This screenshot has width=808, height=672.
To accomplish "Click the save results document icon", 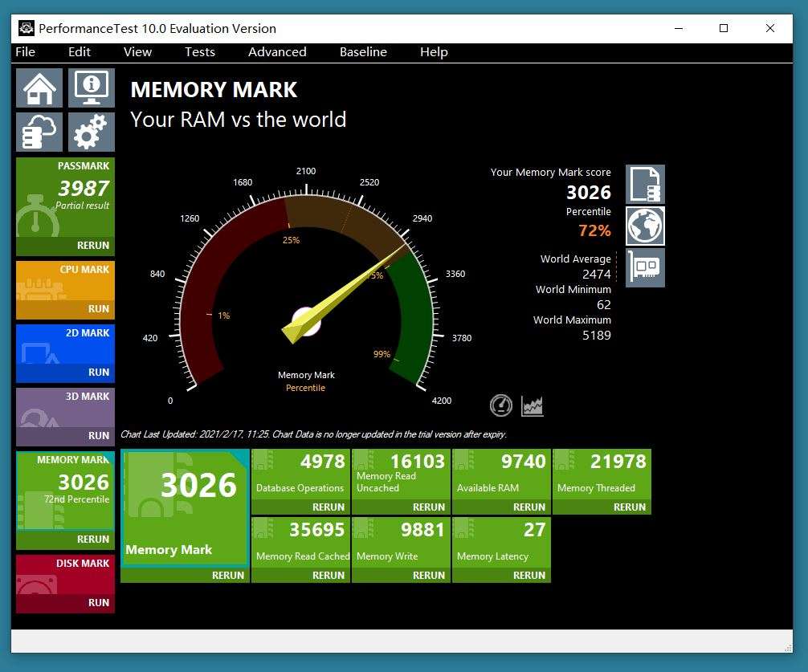I will pyautogui.click(x=645, y=185).
